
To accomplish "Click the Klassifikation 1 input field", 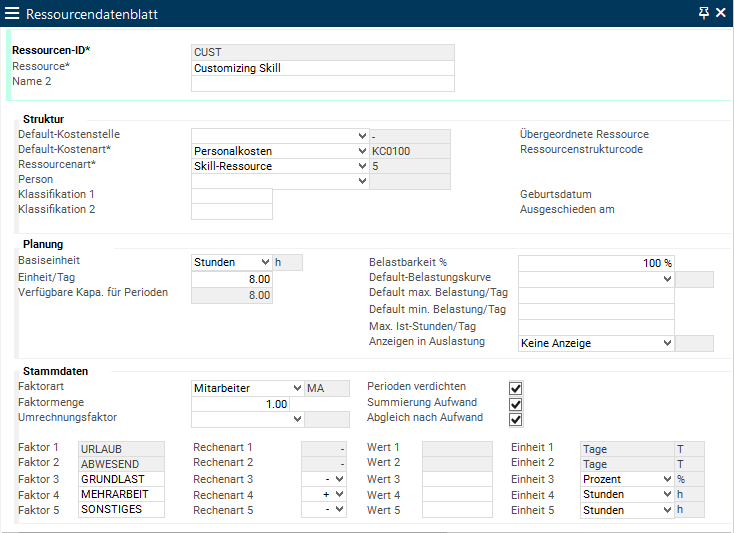I will (231, 196).
